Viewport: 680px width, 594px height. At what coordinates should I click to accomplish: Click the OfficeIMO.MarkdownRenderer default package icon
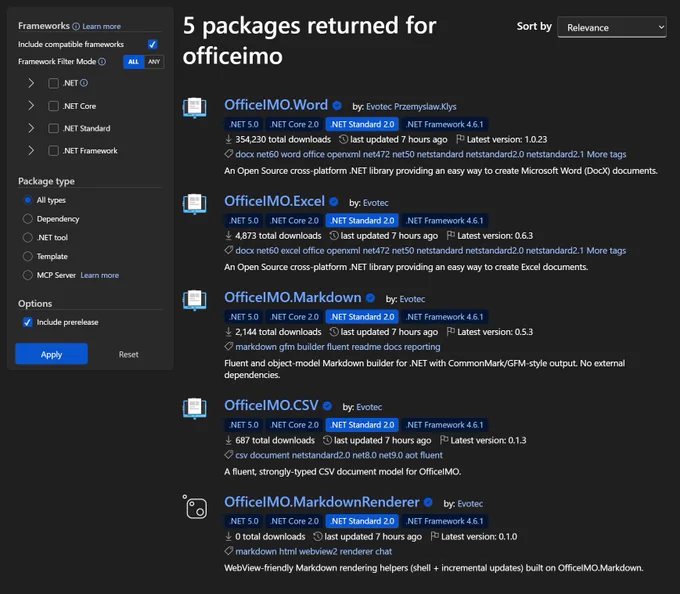[195, 507]
